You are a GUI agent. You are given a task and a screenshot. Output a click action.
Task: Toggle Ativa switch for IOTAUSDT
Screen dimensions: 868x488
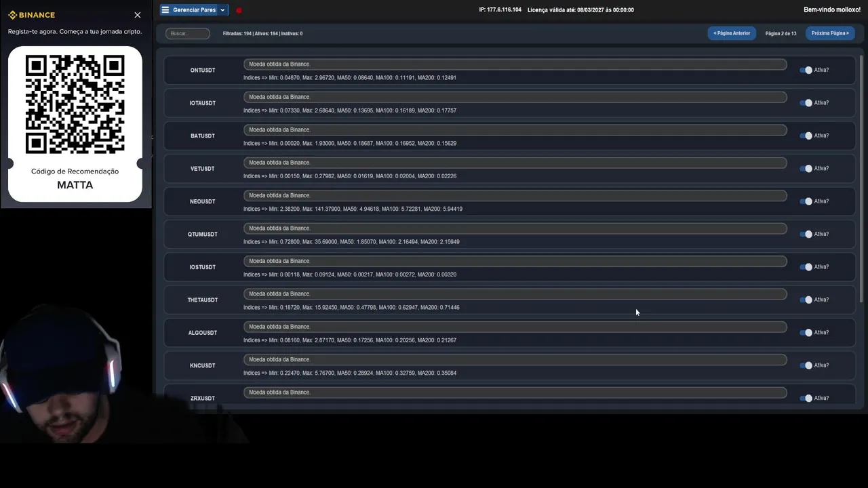(x=806, y=103)
